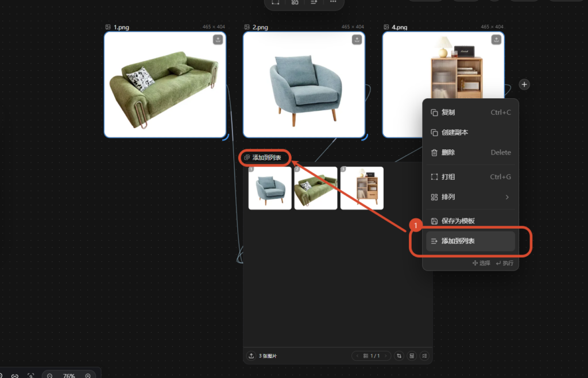This screenshot has width=588, height=378.
Task: Choose 创建副本 from the context menu
Action: pyautogui.click(x=471, y=132)
